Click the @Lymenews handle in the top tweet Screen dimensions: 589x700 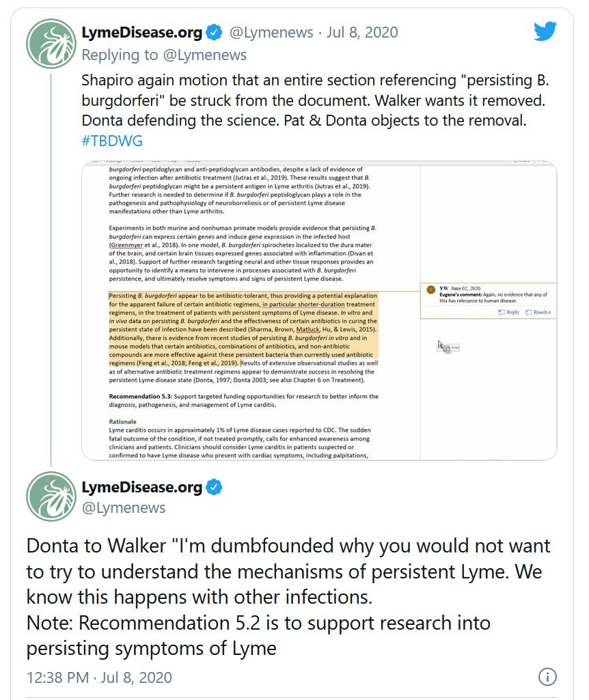[x=271, y=32]
